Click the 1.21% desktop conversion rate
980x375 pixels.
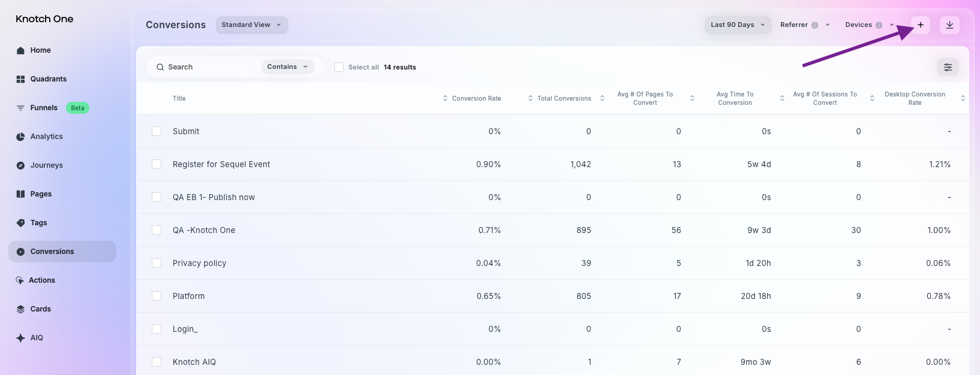click(940, 164)
